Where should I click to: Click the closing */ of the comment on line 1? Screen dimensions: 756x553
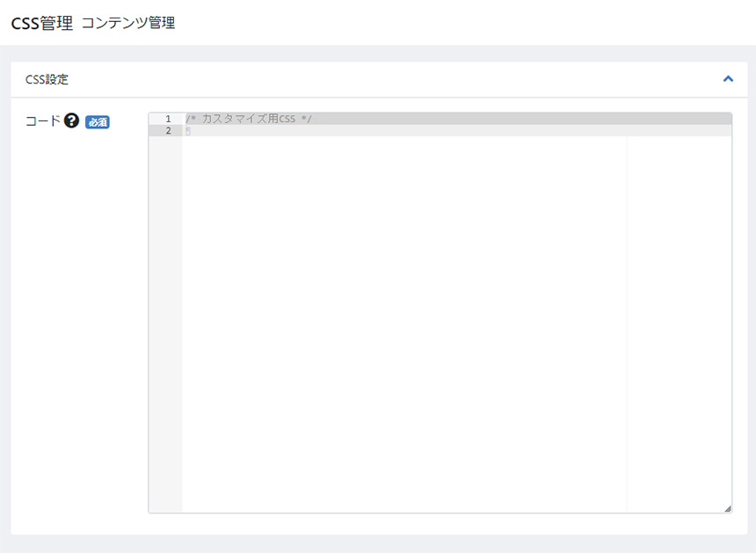(x=306, y=119)
